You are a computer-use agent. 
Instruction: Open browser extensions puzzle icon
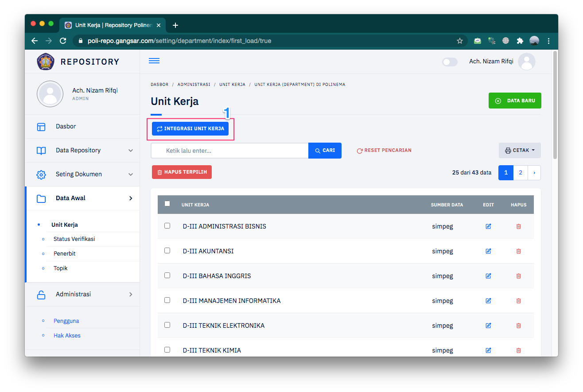[x=520, y=41]
